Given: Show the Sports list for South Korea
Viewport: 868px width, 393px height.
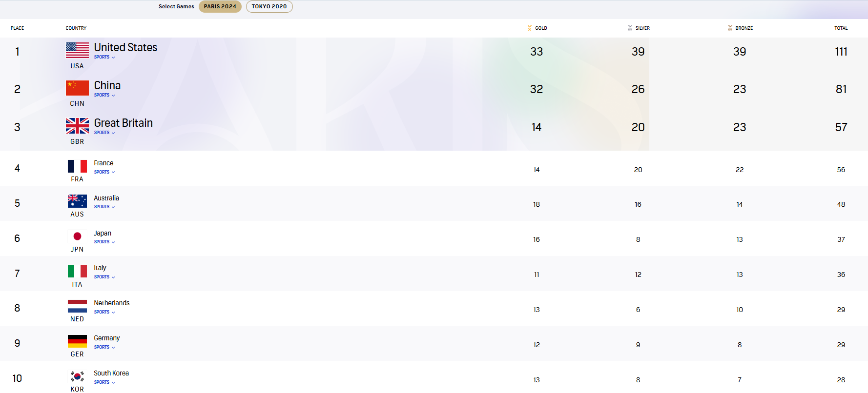Looking at the screenshot, I should (x=104, y=382).
